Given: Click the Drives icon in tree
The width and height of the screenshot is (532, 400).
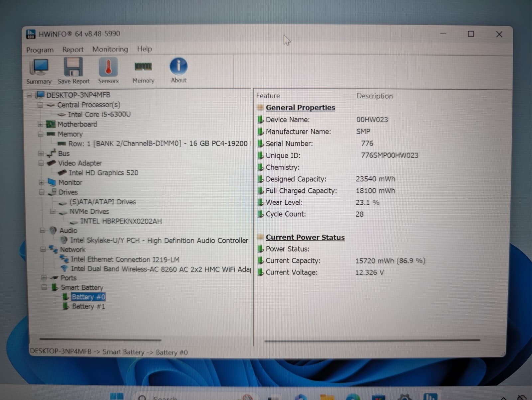Looking at the screenshot, I should click(x=52, y=192).
